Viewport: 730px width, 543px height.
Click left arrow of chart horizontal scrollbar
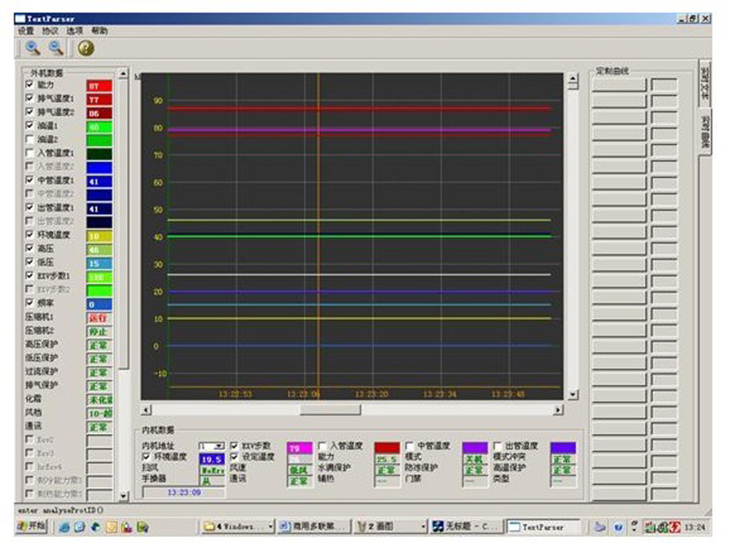click(x=144, y=409)
